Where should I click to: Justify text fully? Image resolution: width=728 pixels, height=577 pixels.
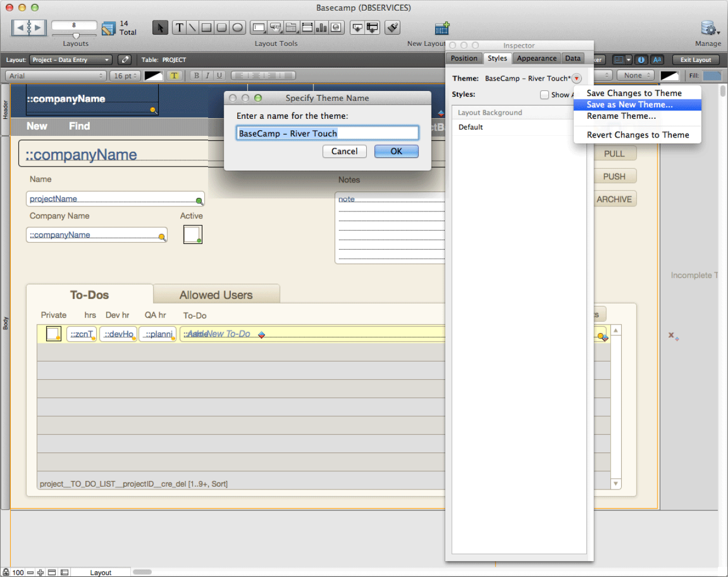pyautogui.click(x=288, y=76)
